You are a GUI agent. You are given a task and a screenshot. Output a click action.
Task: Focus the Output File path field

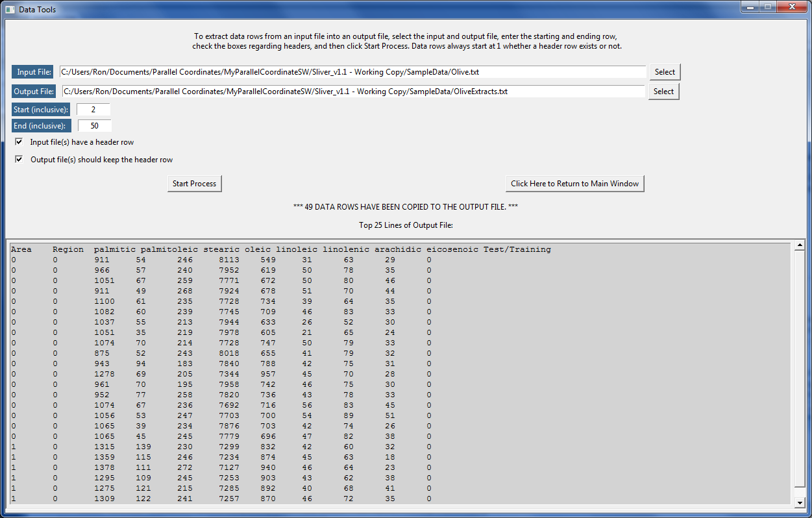(352, 92)
